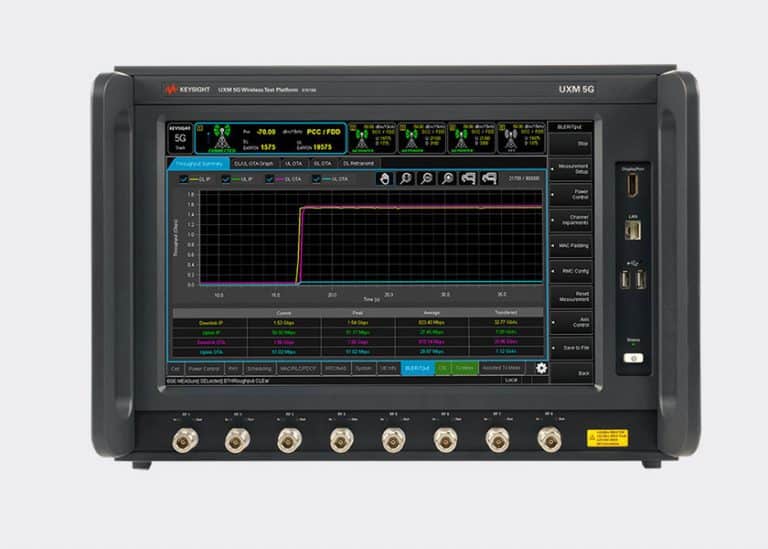Toggle the DL OTA trace checkbox
768x549 pixels.
click(x=269, y=179)
